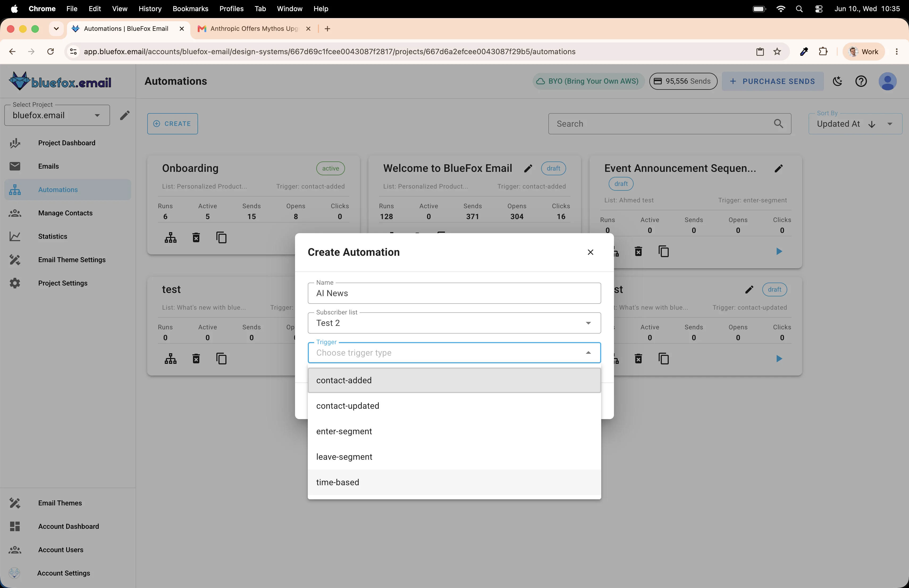Duplicate the Event Announcement Sequence automation

click(664, 252)
